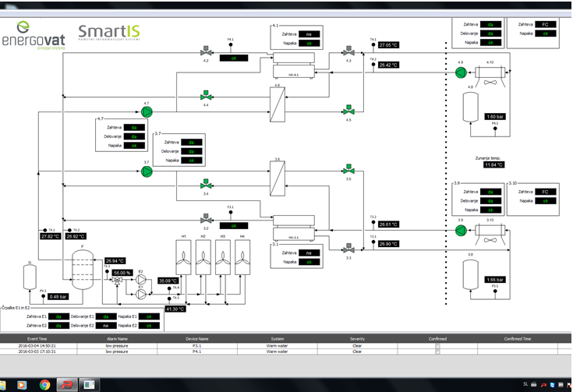The image size is (573, 392).
Task: Click temperature reading 41.30 °C
Action: (x=175, y=309)
